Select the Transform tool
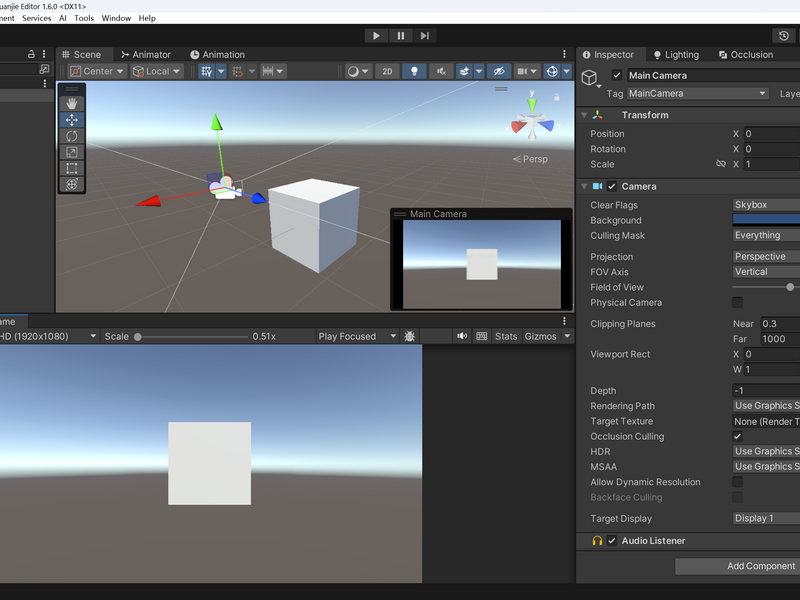Screen dimensions: 800x600 point(71,184)
